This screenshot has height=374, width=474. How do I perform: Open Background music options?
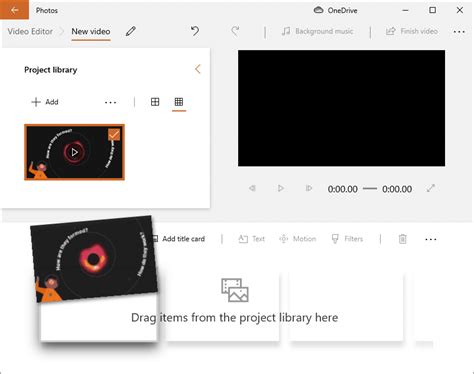coord(317,31)
